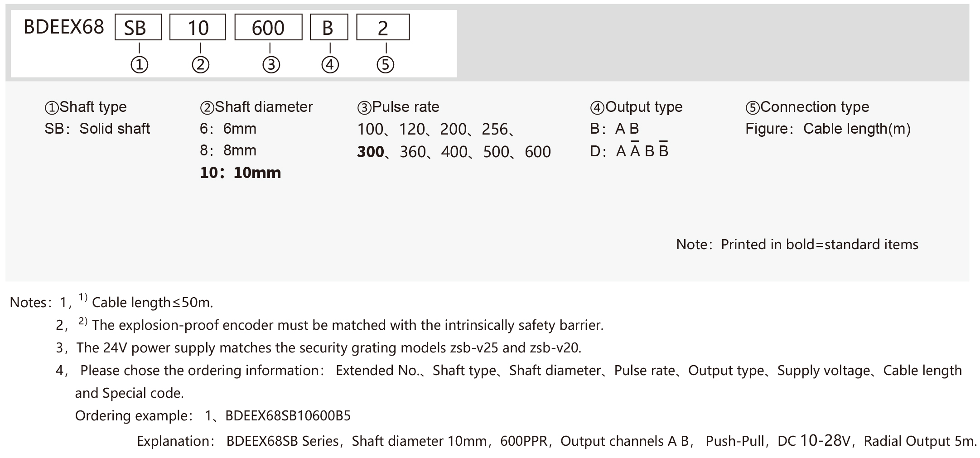Select the bold 300 pulse rate value
980x458 pixels.
pyautogui.click(x=371, y=152)
